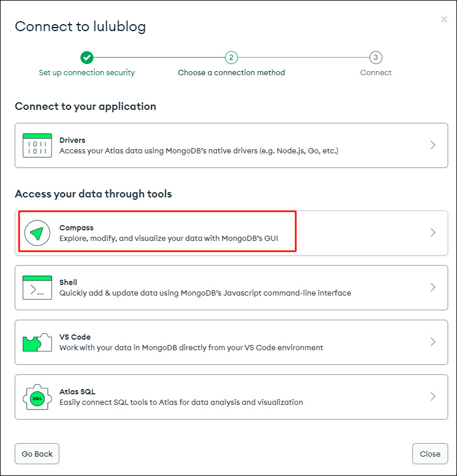Click the Go Back button

tap(37, 454)
